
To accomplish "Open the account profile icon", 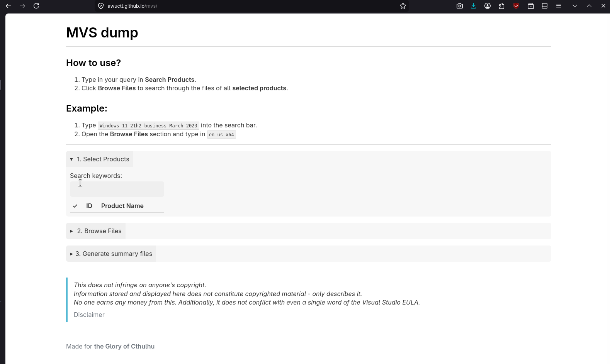I will [488, 6].
